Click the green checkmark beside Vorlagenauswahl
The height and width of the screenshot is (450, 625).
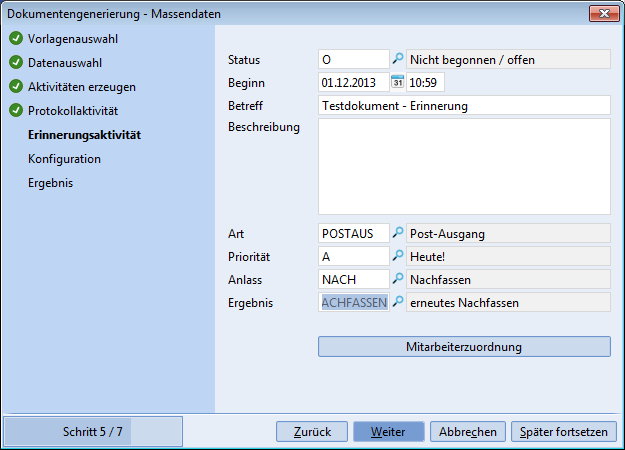pyautogui.click(x=16, y=39)
